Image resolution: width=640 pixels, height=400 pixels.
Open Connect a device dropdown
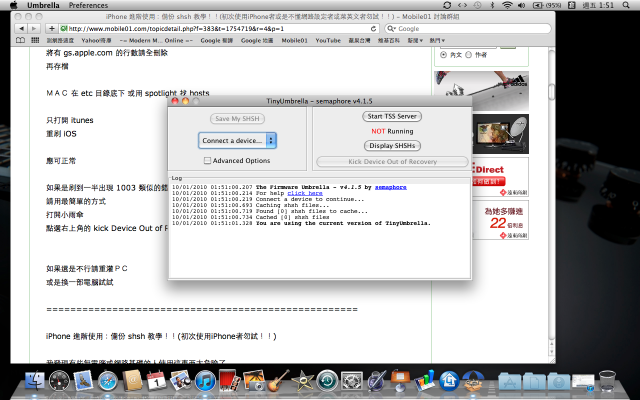point(237,140)
